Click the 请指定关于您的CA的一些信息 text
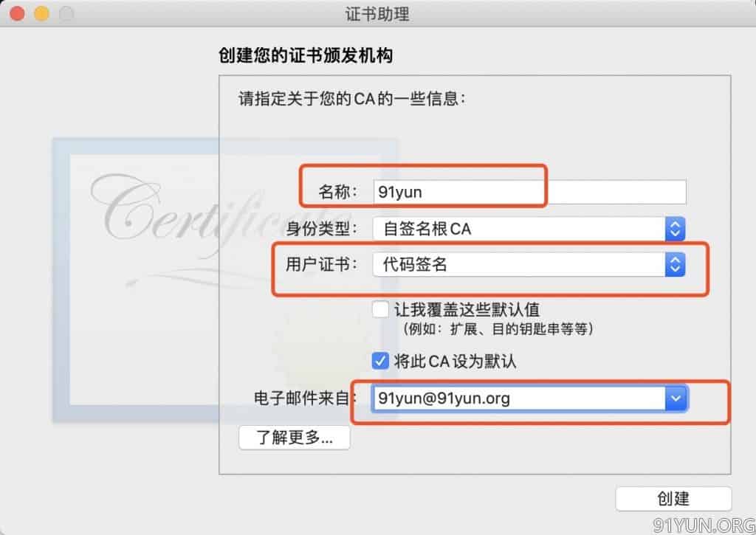Image resolution: width=756 pixels, height=535 pixels. coord(352,99)
